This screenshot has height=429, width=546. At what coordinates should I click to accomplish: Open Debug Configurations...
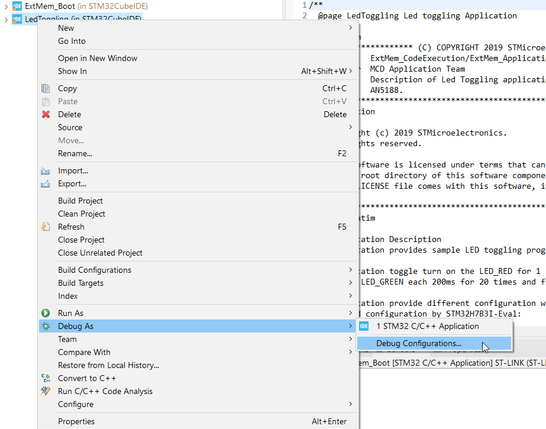[x=434, y=343]
